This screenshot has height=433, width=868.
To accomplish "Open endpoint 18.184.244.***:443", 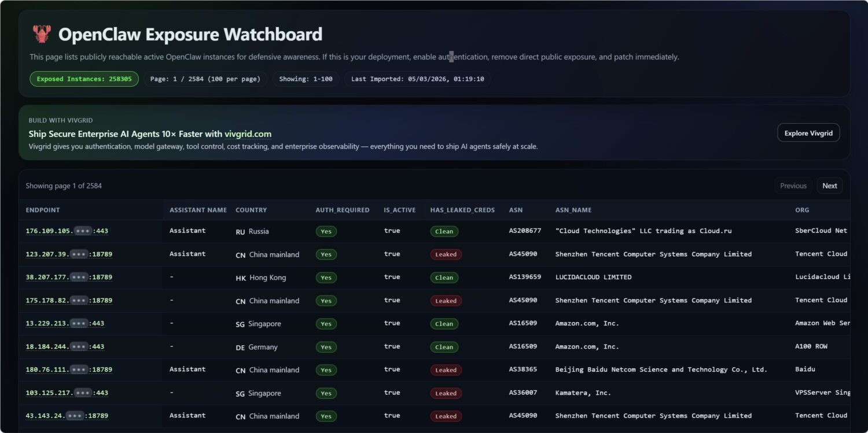I will click(65, 346).
